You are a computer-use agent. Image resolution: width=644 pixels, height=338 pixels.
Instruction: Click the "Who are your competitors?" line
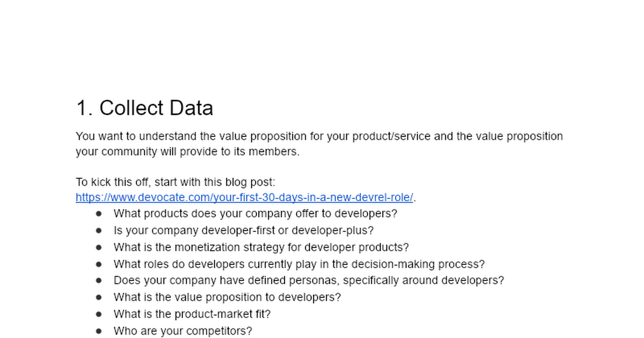tap(182, 331)
